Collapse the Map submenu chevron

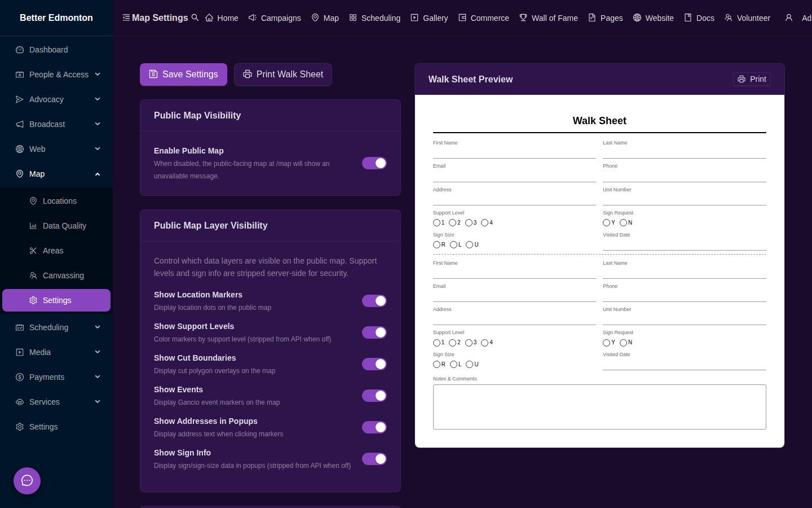98,174
